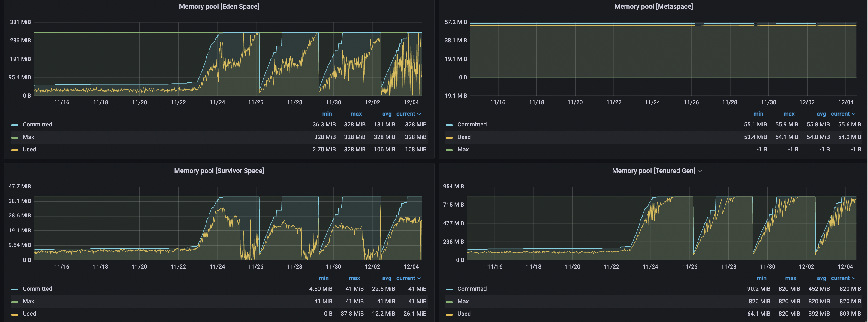Hide the Used series in Eden Space panel
Screen dimensions: 868x322
coord(29,149)
